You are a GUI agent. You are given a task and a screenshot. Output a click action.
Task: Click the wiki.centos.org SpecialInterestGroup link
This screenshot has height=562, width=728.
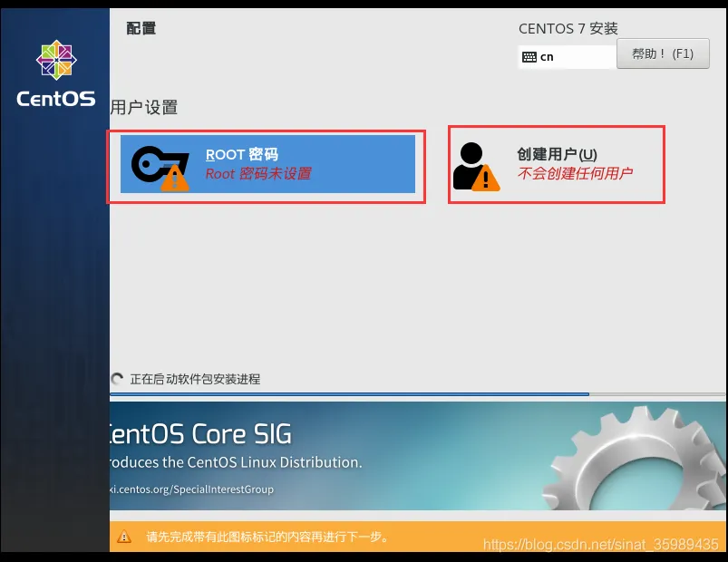click(x=192, y=489)
